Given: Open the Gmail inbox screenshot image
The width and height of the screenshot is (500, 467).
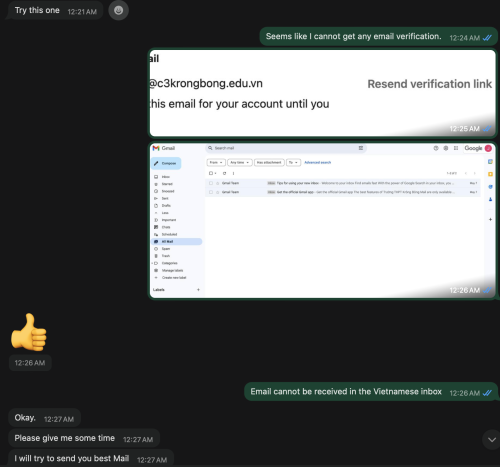Looking at the screenshot, I should pos(322,221).
